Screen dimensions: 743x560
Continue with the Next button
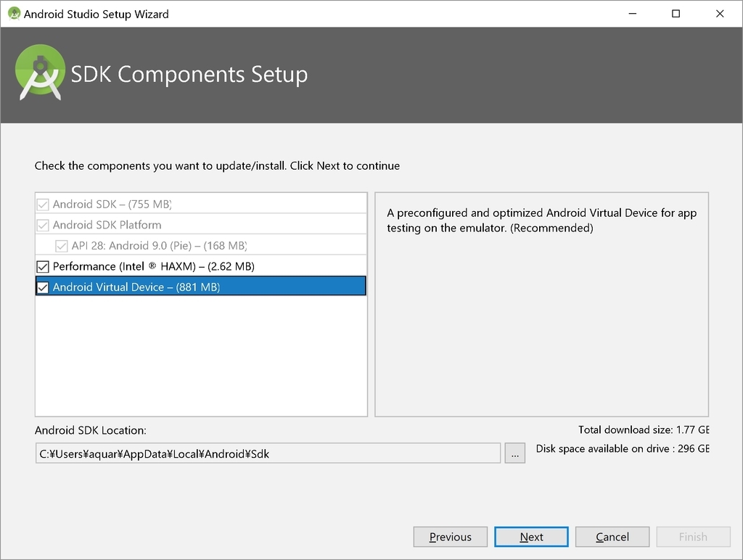[531, 537]
